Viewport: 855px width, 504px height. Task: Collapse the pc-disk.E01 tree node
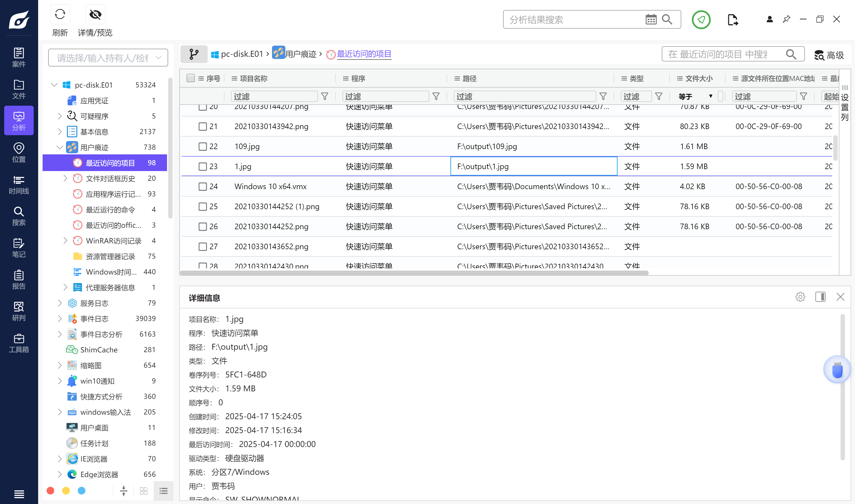click(54, 85)
